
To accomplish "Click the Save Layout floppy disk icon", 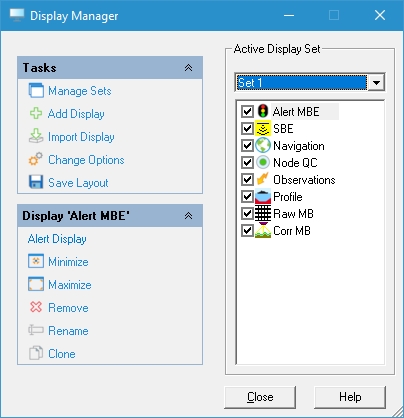I will (x=36, y=182).
